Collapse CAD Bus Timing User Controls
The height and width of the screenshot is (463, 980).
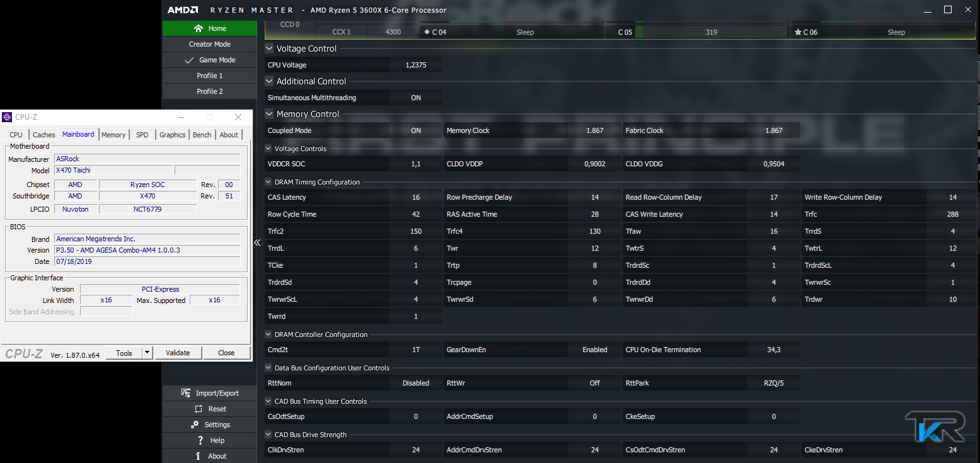pos(268,401)
